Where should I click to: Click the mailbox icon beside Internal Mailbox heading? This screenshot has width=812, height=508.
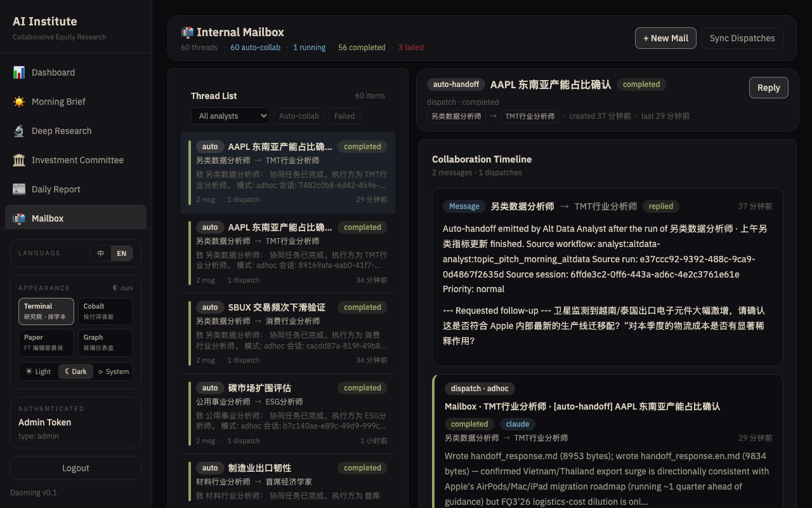(187, 32)
